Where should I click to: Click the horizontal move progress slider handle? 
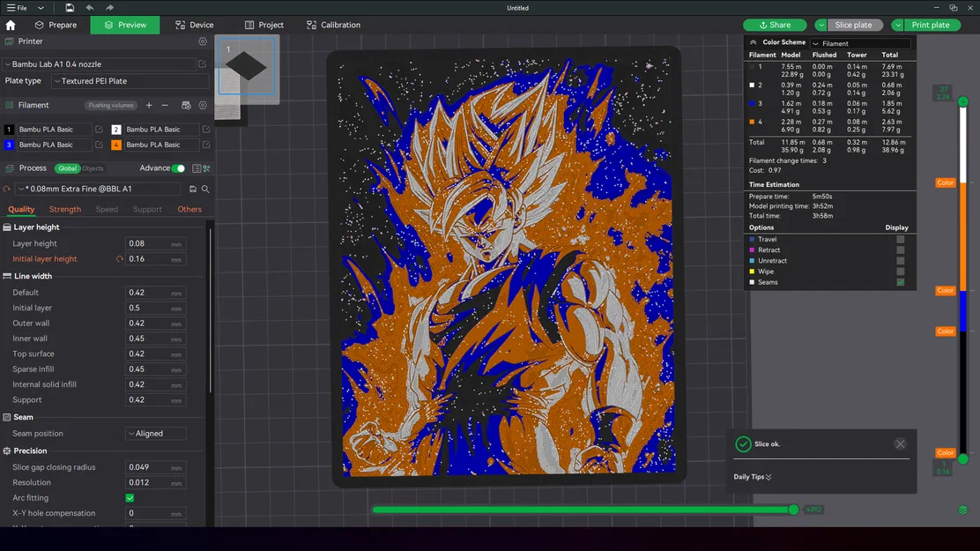(793, 510)
